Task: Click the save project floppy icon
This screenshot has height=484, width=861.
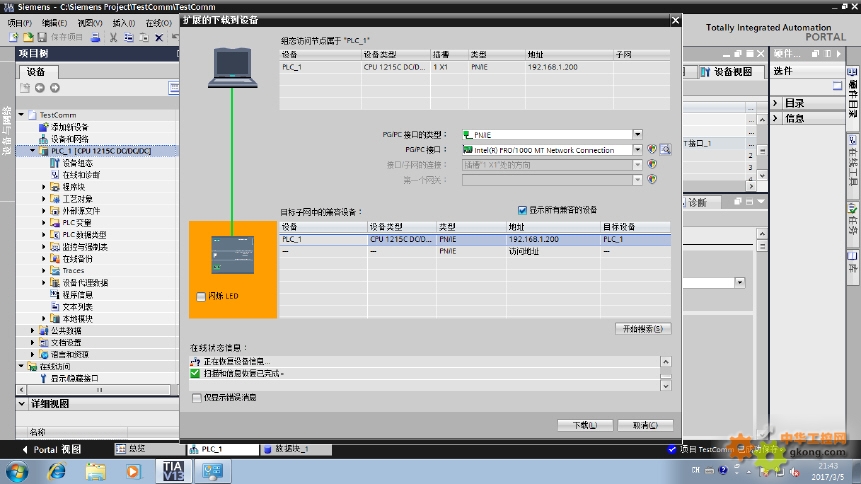Action: coord(42,37)
